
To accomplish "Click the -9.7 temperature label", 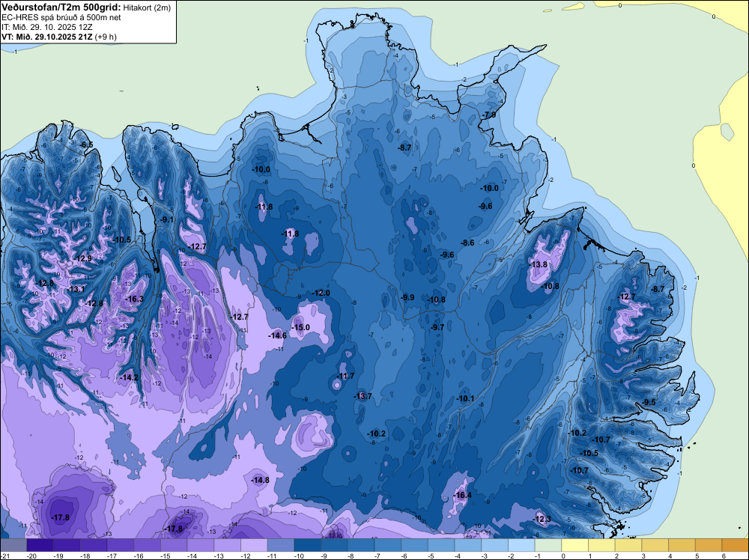I will click(x=437, y=327).
